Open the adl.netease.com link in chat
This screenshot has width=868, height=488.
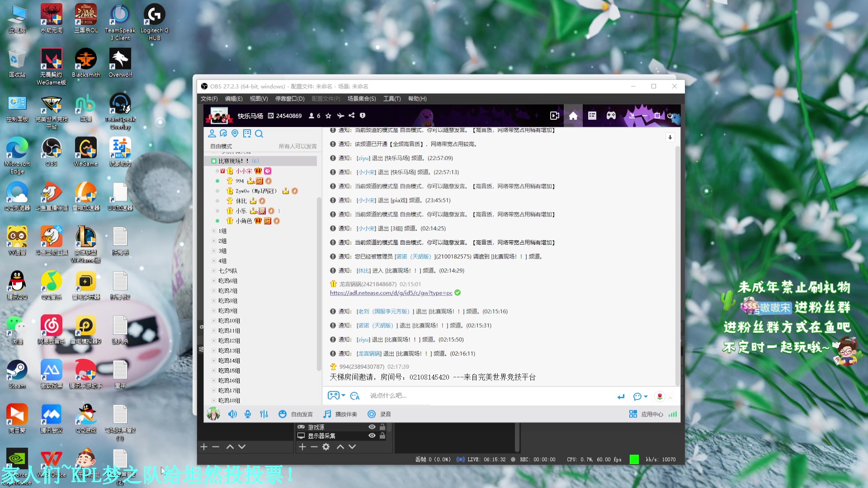[391, 293]
